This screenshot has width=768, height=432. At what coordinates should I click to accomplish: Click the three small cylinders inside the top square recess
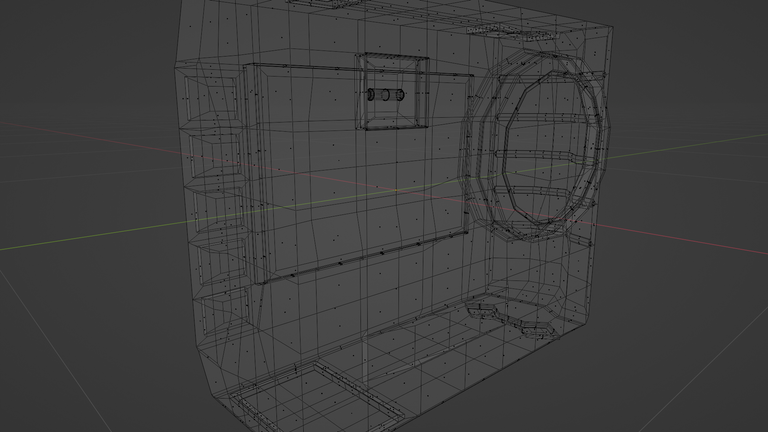386,95
